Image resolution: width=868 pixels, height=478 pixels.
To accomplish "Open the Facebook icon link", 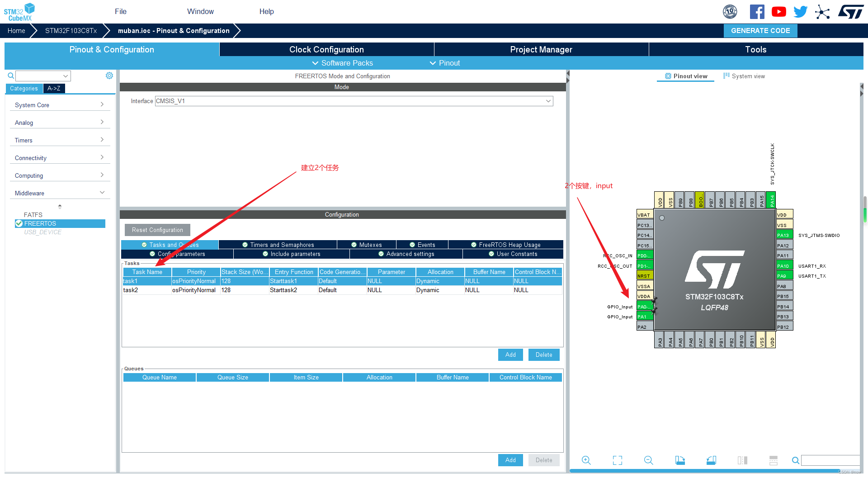I will 757,12.
